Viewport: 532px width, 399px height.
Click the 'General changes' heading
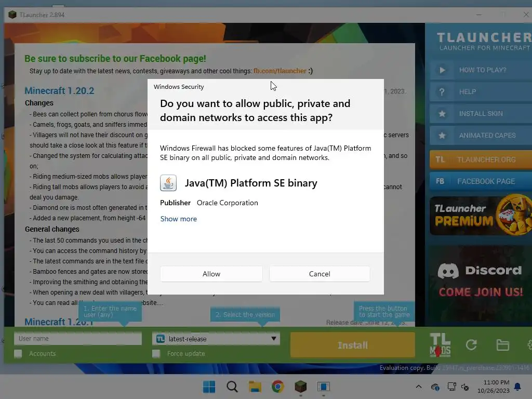click(52, 229)
